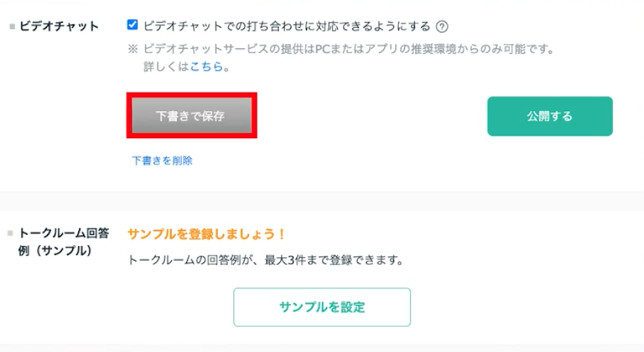
Task: Click the gray divider between the two sections
Action: click(x=322, y=201)
